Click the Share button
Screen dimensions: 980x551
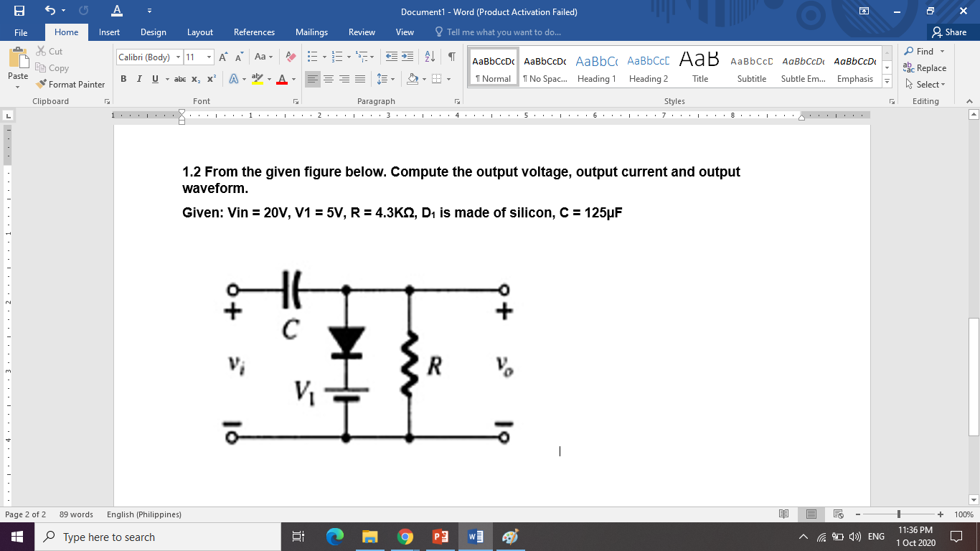tap(948, 32)
